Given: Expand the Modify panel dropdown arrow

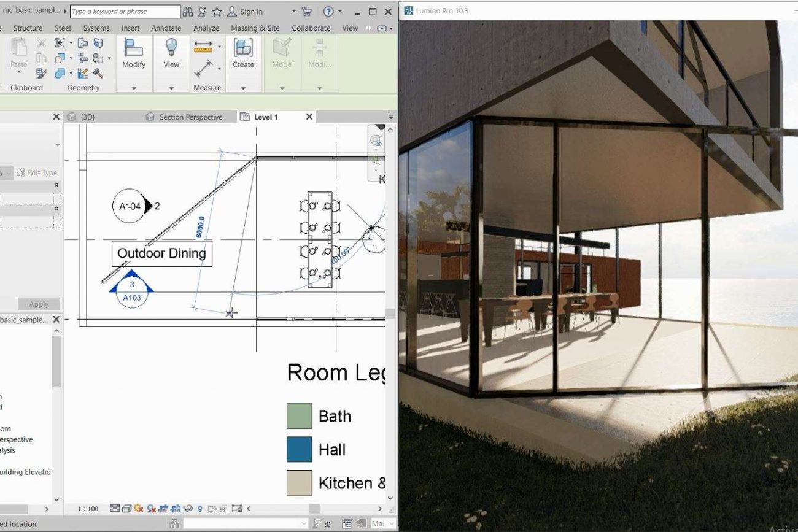Looking at the screenshot, I should 134,88.
